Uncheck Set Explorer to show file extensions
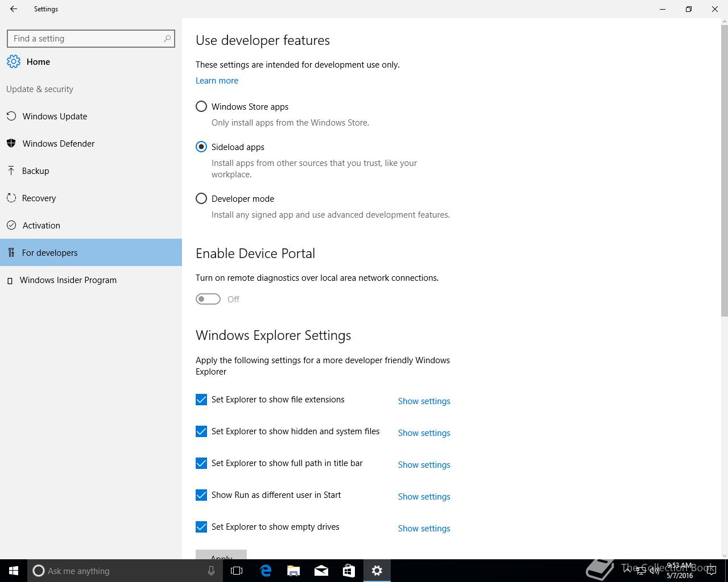The width and height of the screenshot is (728, 582). [x=201, y=400]
